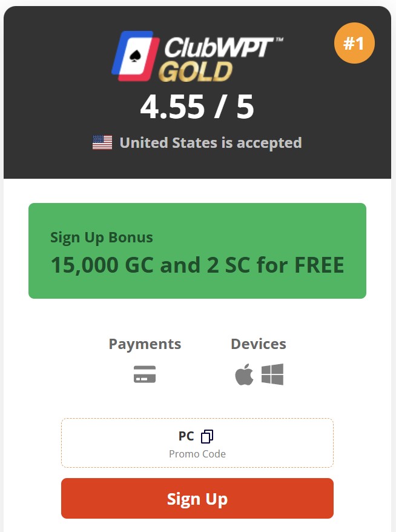
Task: Click the United States flag icon
Action: 102,142
